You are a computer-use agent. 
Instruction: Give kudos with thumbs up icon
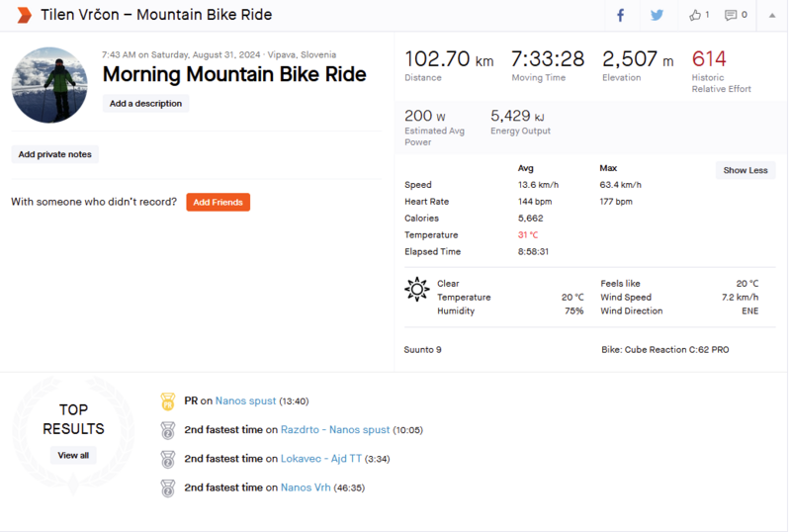[698, 15]
